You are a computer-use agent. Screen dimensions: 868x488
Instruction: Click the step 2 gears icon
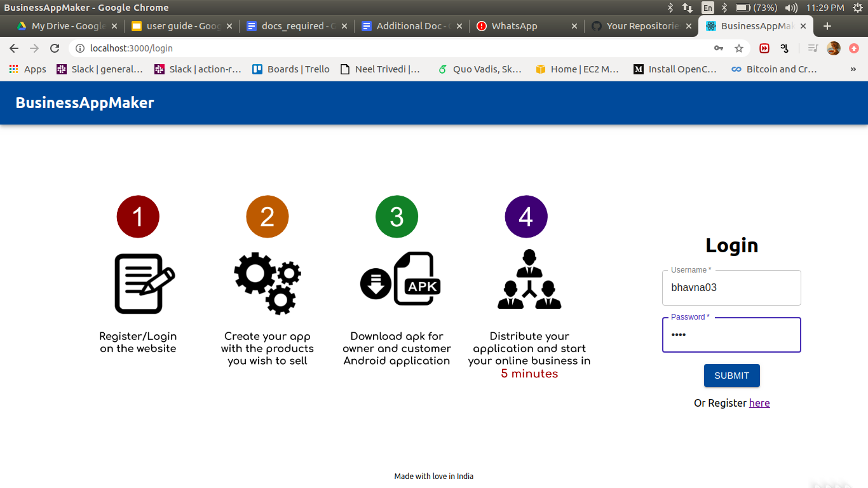click(267, 283)
